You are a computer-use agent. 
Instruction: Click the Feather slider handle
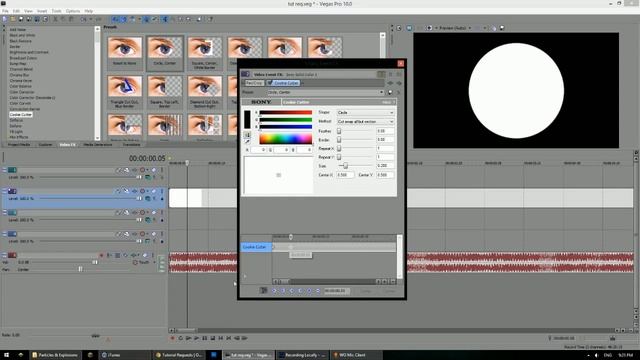coord(339,131)
